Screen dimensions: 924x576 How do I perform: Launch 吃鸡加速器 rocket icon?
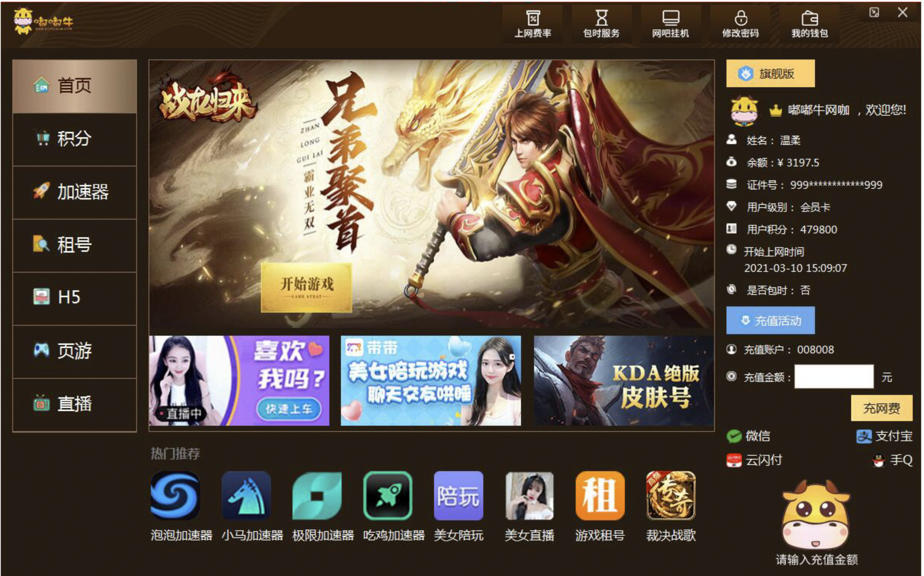[x=388, y=496]
